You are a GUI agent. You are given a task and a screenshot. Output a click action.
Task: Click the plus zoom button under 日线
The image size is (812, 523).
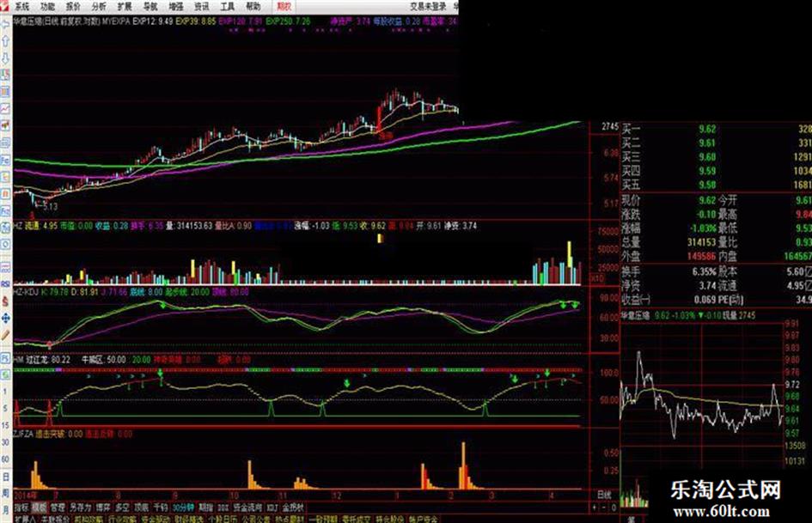pyautogui.click(x=595, y=508)
